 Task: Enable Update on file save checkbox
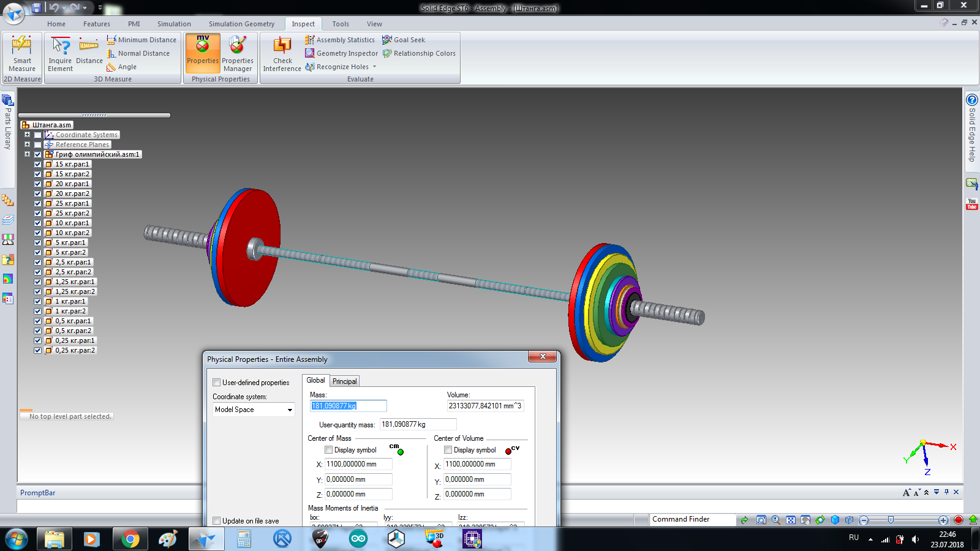(216, 521)
